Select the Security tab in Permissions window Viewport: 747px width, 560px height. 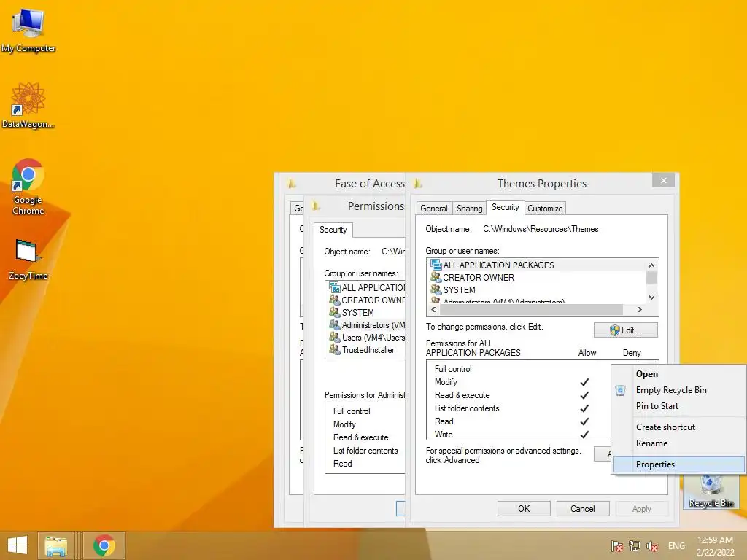pyautogui.click(x=333, y=230)
